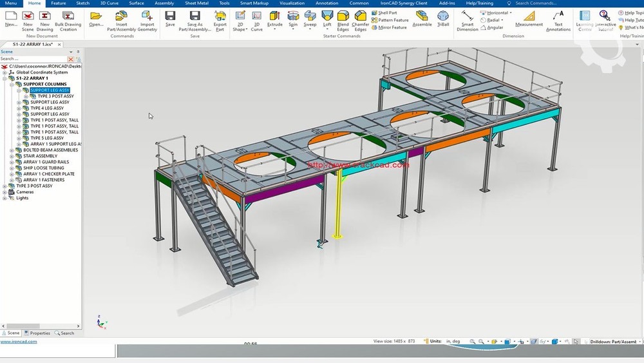
Task: Select the Loft command
Action: (327, 19)
